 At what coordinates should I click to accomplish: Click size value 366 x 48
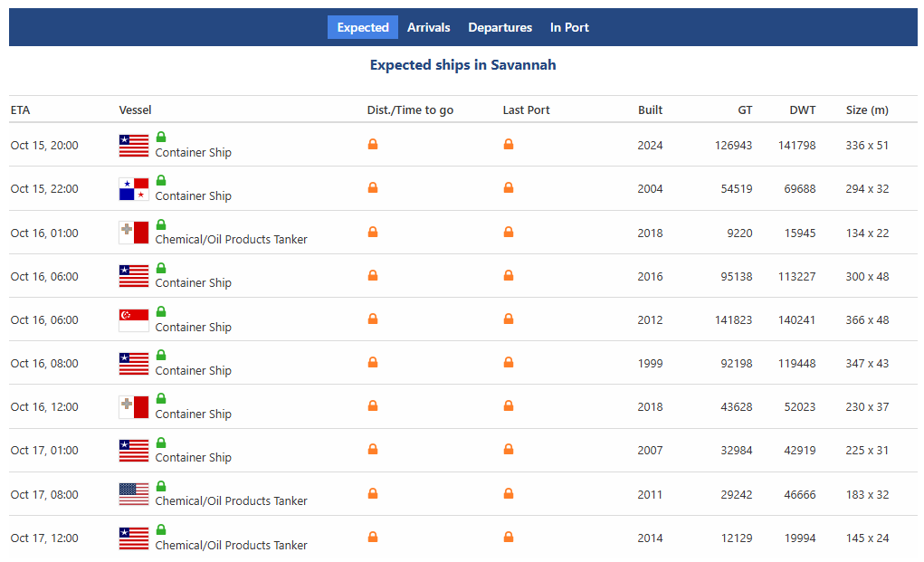click(867, 319)
